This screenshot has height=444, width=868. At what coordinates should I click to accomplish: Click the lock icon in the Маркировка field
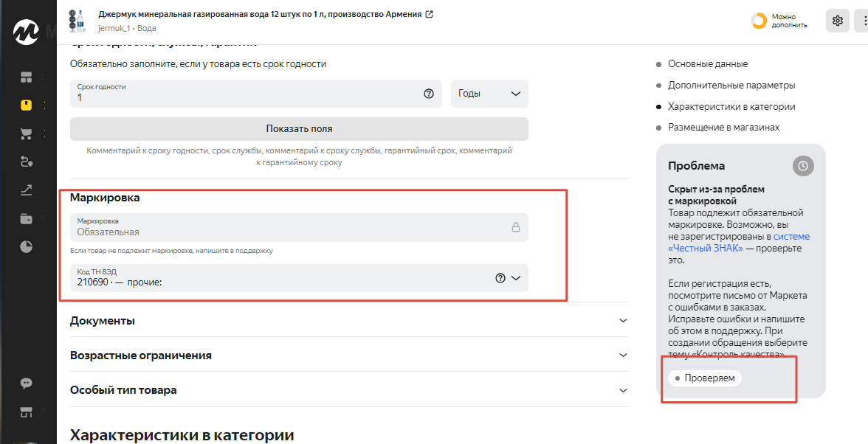[x=515, y=227]
